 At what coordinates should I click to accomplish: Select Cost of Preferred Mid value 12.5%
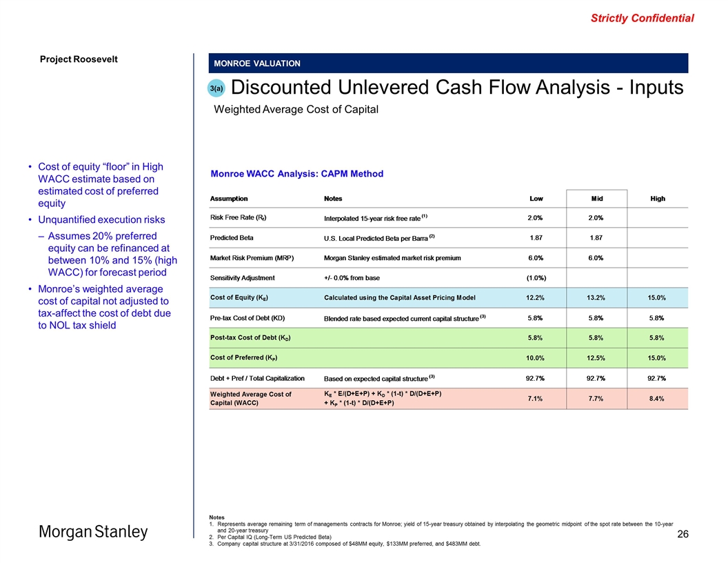pyautogui.click(x=596, y=357)
